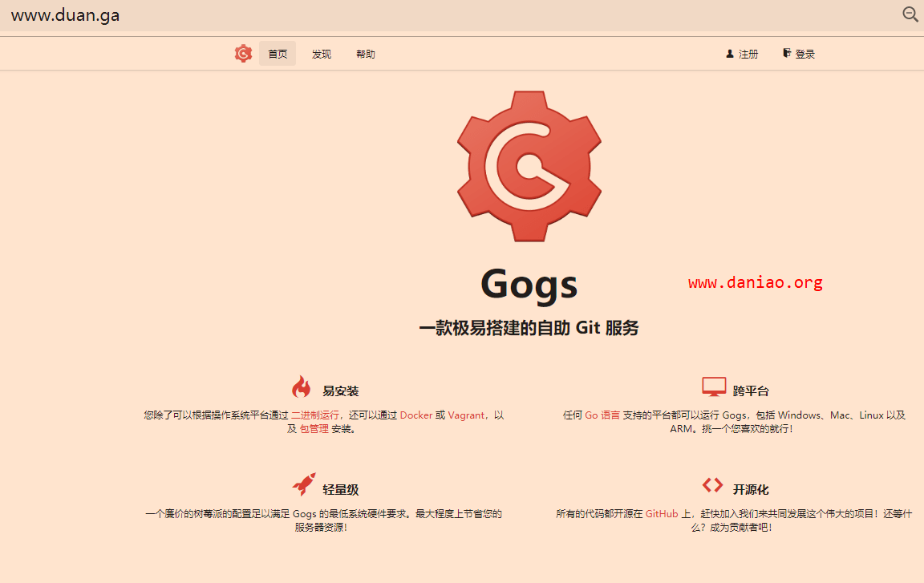The height and width of the screenshot is (583, 924).
Task: Follow the 二进制运行 link
Action: pyautogui.click(x=315, y=415)
